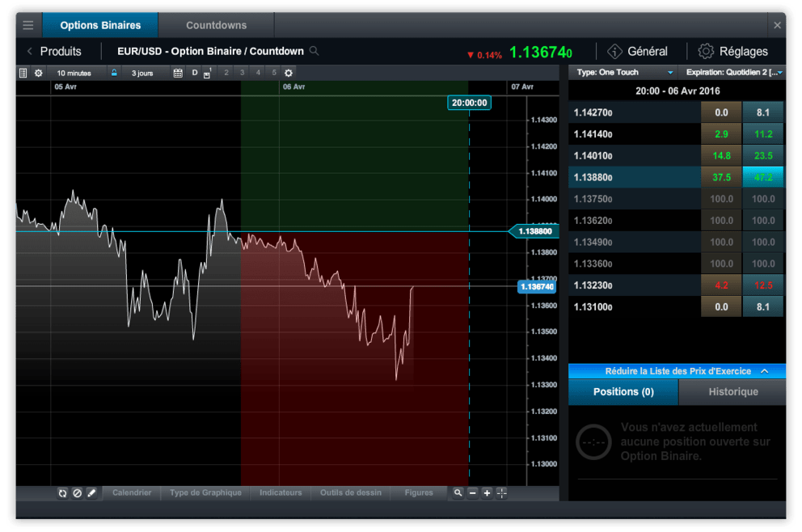Zoom out the chart with minus

(x=473, y=492)
